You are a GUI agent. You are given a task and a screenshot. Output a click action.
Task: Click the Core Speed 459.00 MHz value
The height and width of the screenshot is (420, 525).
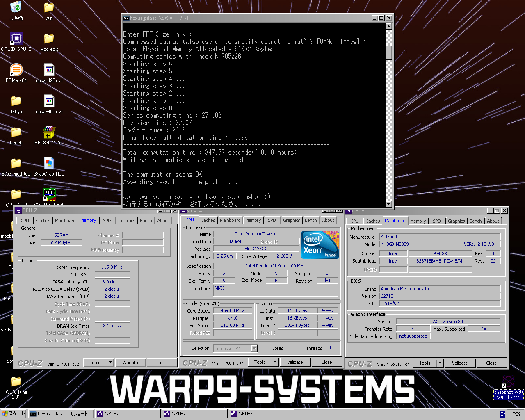[233, 310]
